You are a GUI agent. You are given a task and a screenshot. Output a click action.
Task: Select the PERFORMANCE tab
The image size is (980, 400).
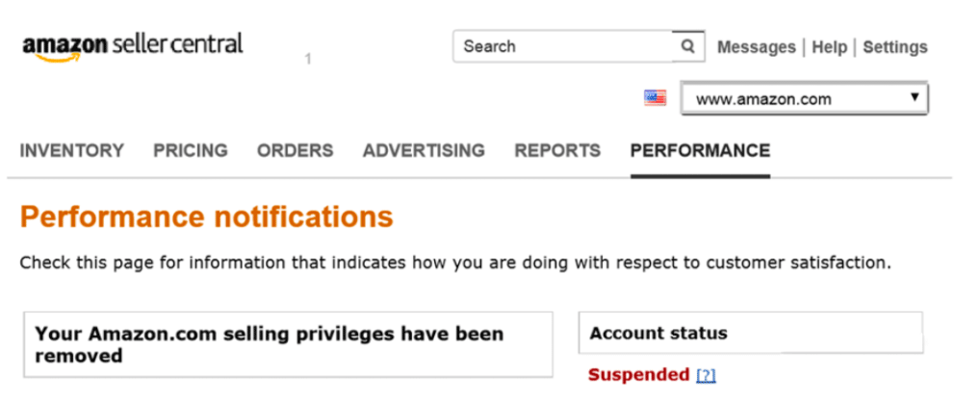[700, 150]
